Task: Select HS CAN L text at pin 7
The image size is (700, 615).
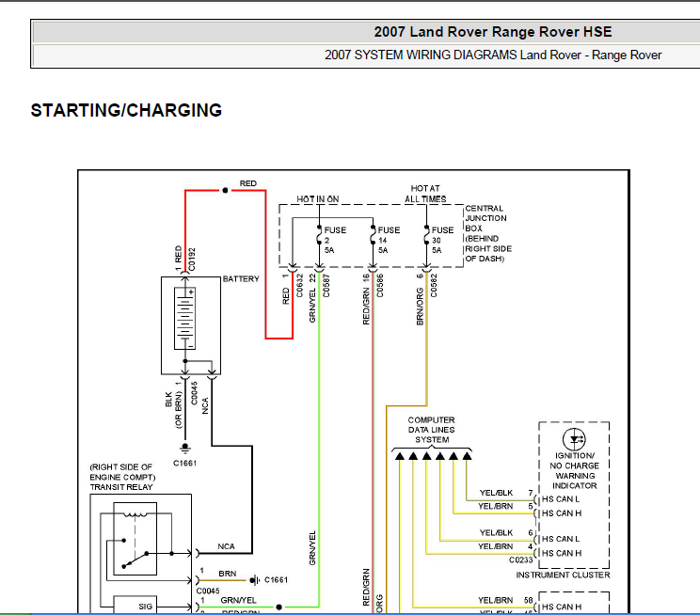Action: [x=561, y=499]
